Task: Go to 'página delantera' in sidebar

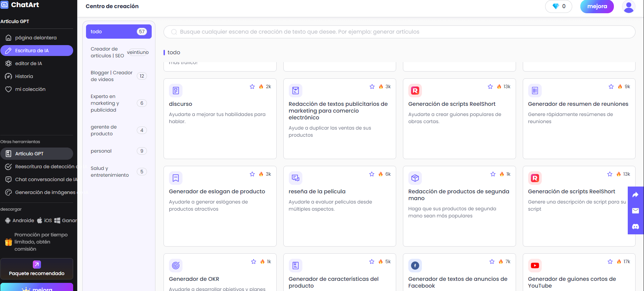Action: [37, 38]
